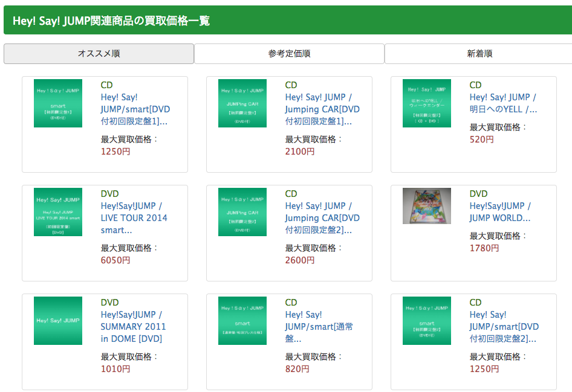
Task: Open the smart DVD付初回限定盤1 title link
Action: click(x=135, y=109)
